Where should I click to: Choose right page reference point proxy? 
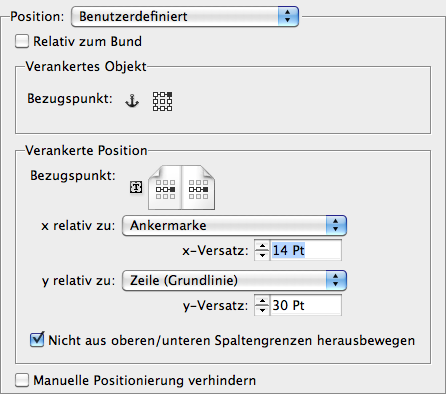[x=198, y=189]
